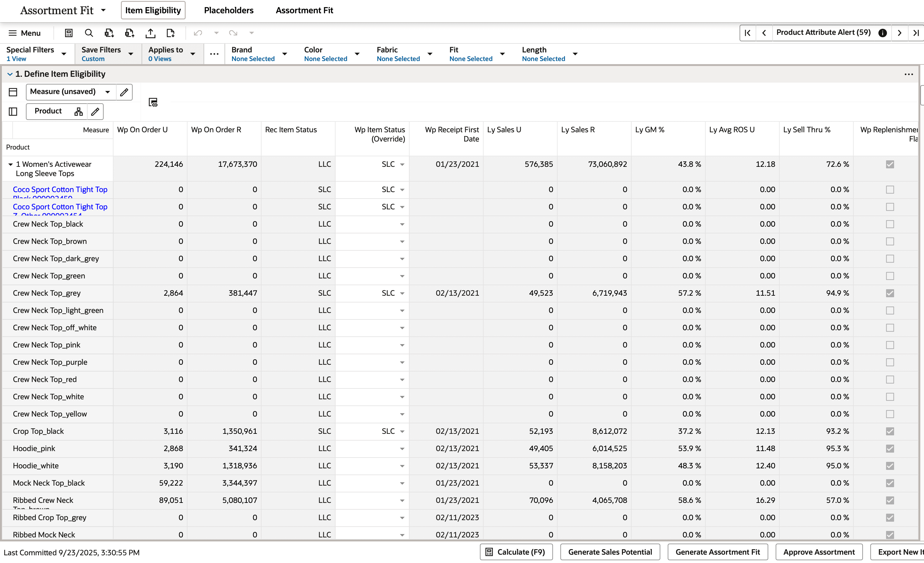This screenshot has height=563, width=924.
Task: Edit the Measure selection via its pencil icon
Action: [x=124, y=92]
